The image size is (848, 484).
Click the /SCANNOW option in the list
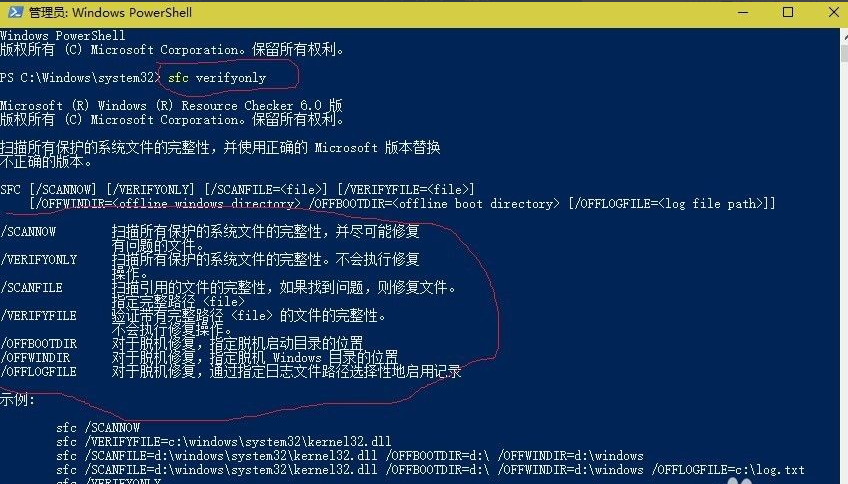[x=28, y=232]
